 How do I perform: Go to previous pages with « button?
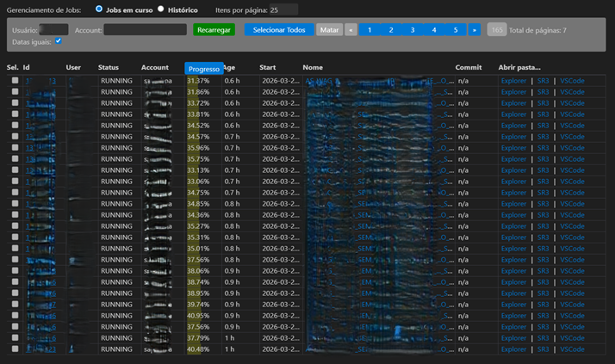pyautogui.click(x=351, y=30)
